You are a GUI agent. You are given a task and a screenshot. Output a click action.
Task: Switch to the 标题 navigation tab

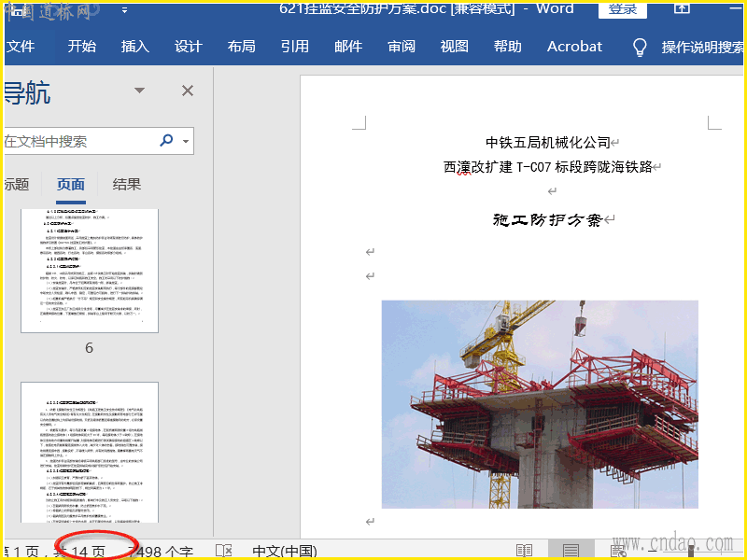point(16,184)
